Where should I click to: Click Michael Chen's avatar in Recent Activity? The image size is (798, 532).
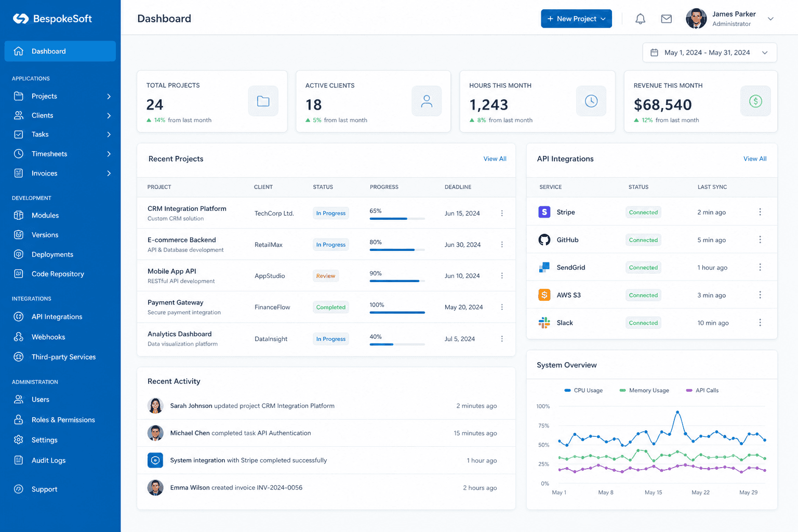[x=155, y=433]
